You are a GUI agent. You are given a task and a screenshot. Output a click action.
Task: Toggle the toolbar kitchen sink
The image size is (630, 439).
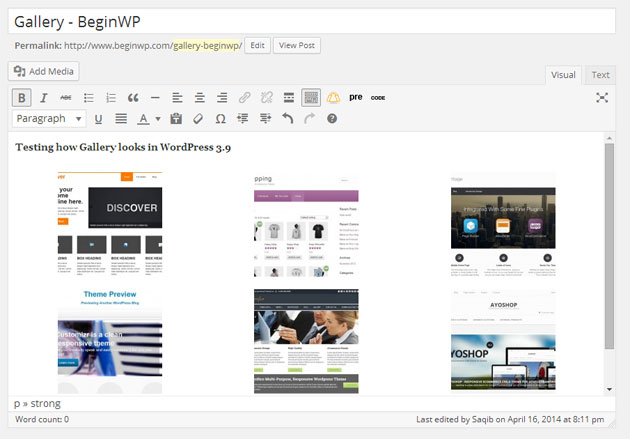pos(311,98)
